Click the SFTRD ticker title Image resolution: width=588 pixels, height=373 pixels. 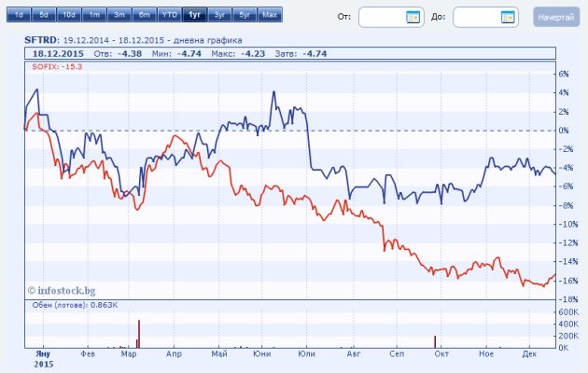(x=41, y=40)
